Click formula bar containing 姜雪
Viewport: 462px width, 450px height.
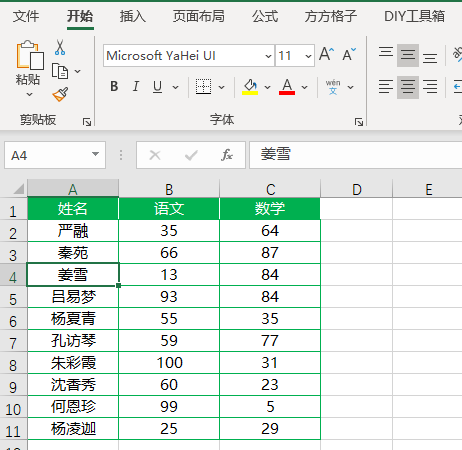pos(355,155)
